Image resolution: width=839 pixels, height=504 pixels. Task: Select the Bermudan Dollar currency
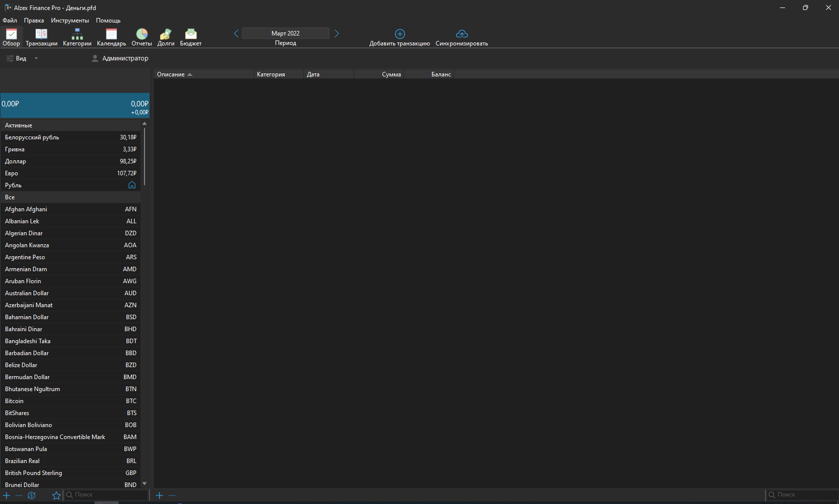pos(70,377)
